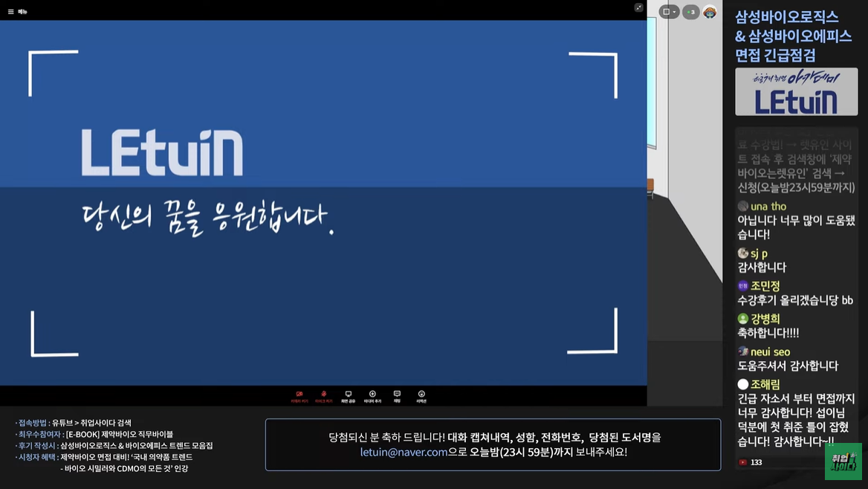Click the mushroom-hat user avatar
Viewport: 868px width, 489px height.
pos(710,12)
